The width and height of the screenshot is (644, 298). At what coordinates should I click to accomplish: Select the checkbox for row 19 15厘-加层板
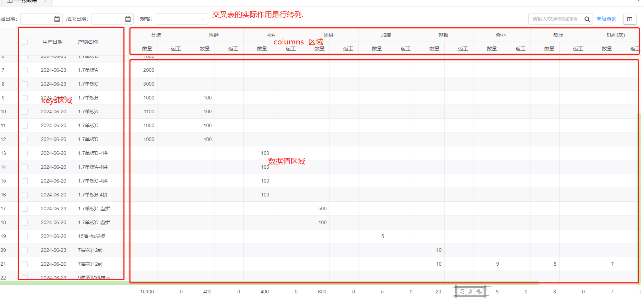click(x=25, y=237)
